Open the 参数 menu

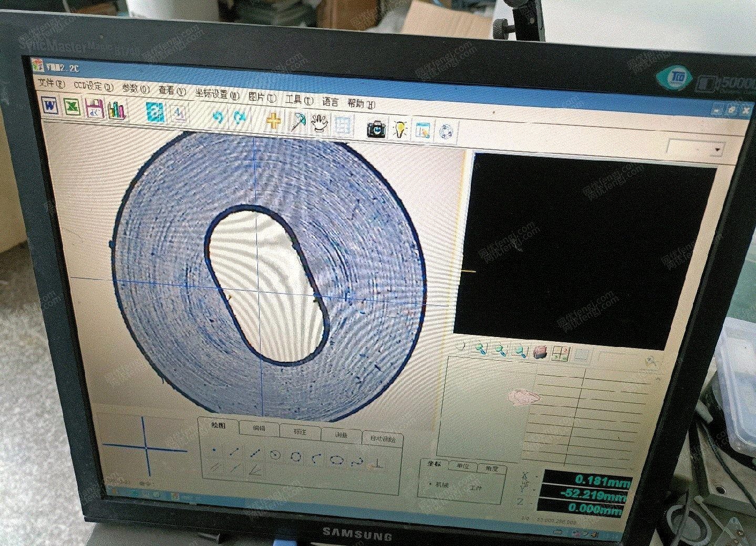pos(136,88)
